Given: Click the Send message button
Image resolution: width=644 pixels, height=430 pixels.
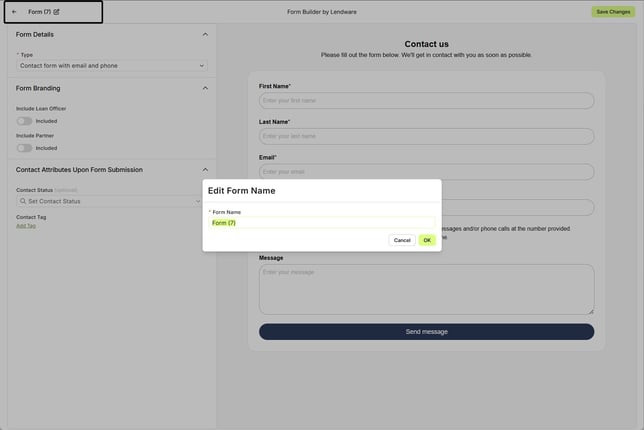Looking at the screenshot, I should point(426,331).
